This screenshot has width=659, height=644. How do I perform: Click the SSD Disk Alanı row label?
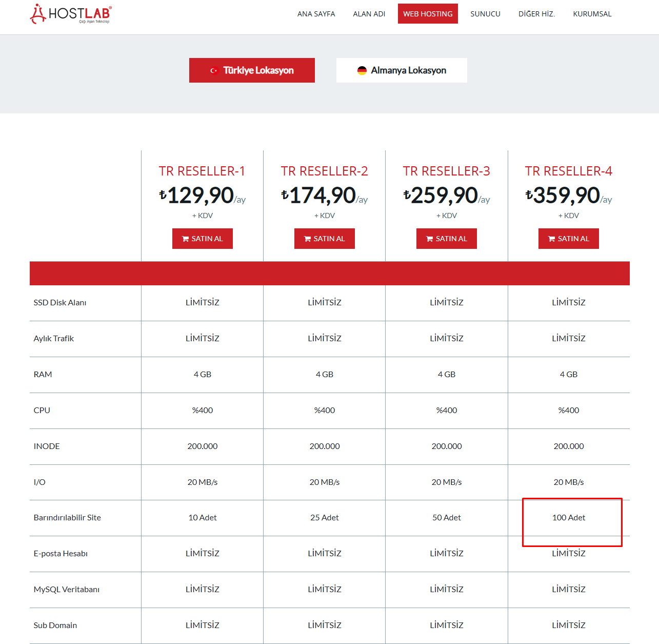(60, 303)
